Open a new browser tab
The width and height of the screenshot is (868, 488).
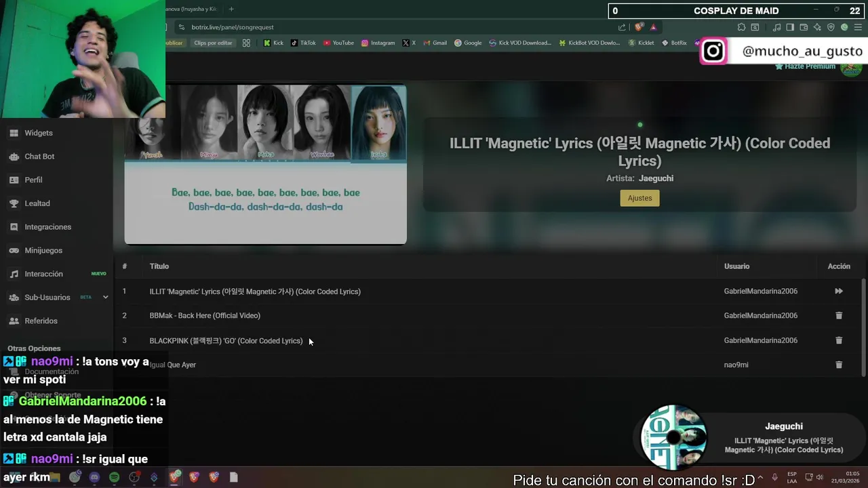click(231, 9)
